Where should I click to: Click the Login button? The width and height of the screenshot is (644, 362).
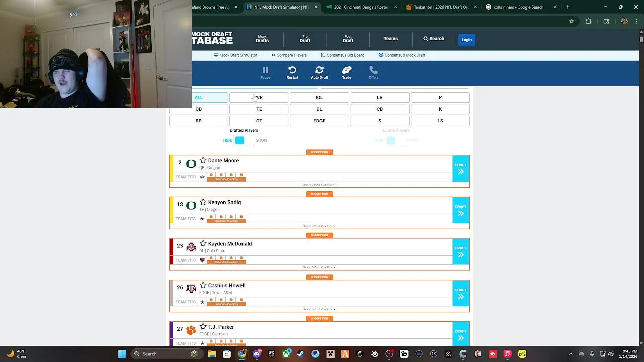pos(467,40)
